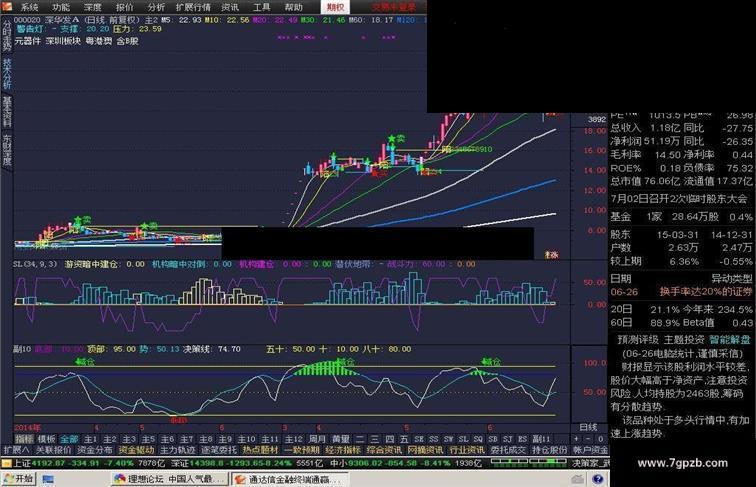This screenshot has width=756, height=487.
Task: Open the 主力轨迹 tab
Action: coord(177,450)
